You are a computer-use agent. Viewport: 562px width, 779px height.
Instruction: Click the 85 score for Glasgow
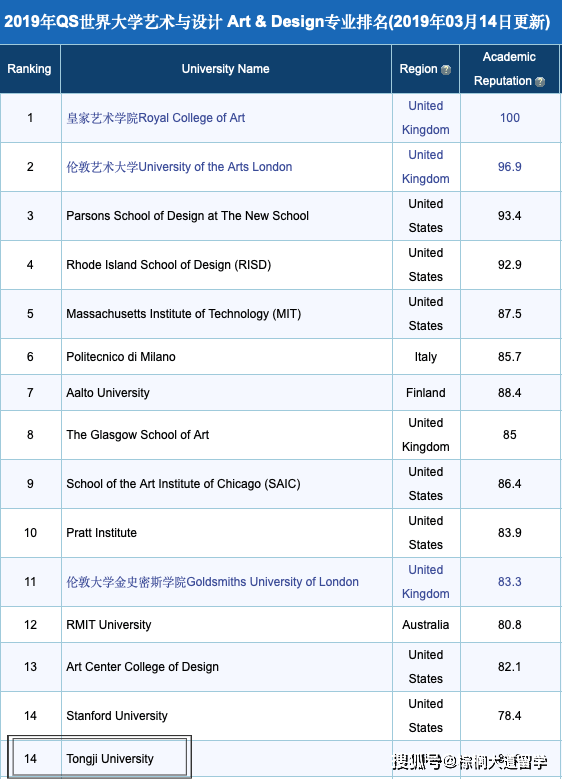point(509,435)
